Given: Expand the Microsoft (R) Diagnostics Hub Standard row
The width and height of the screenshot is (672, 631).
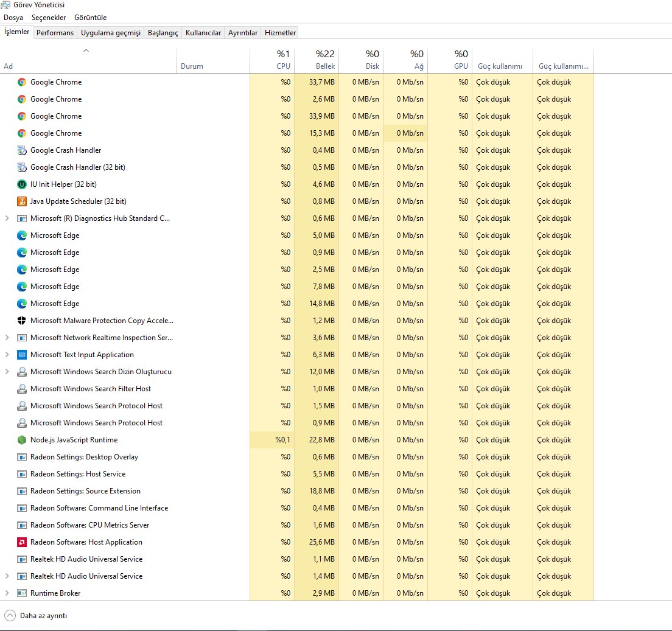Looking at the screenshot, I should click(7, 218).
